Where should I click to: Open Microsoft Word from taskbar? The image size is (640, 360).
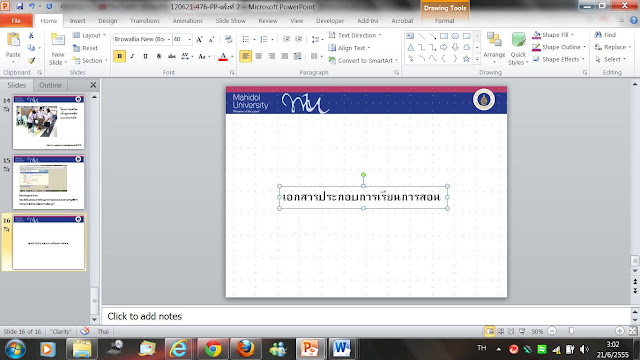341,349
